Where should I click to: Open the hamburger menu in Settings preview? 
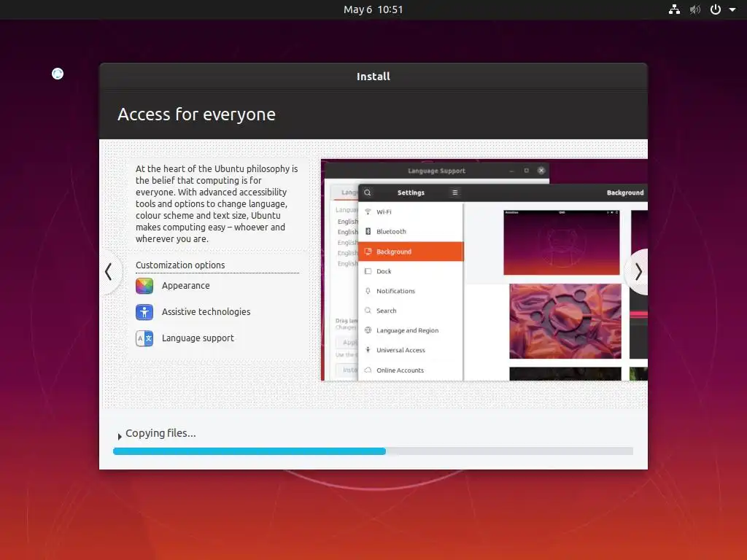(455, 192)
